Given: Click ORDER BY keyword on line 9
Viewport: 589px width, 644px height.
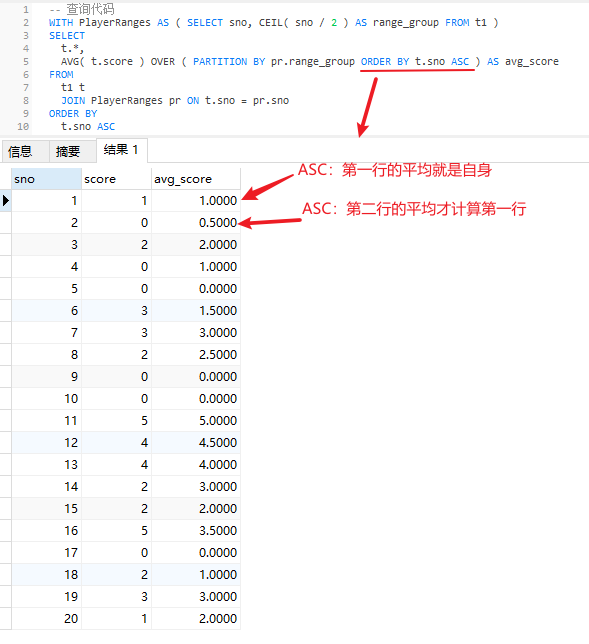Looking at the screenshot, I should [73, 114].
